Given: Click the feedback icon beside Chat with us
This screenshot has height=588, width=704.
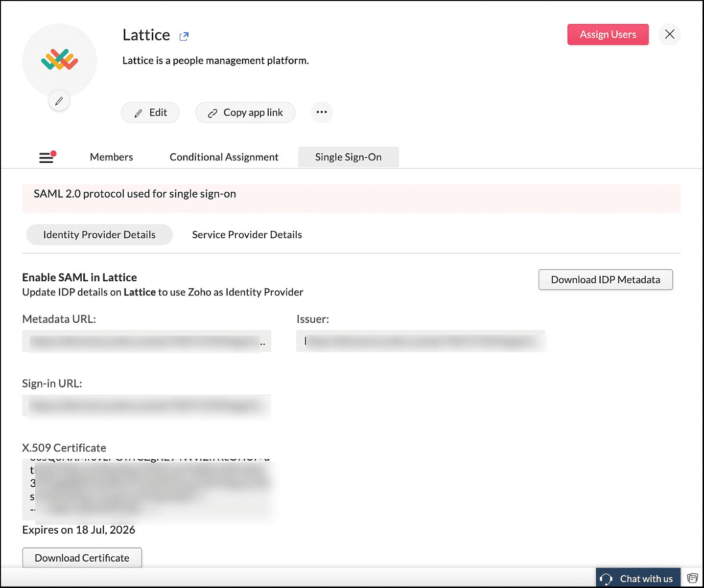Looking at the screenshot, I should 692,578.
